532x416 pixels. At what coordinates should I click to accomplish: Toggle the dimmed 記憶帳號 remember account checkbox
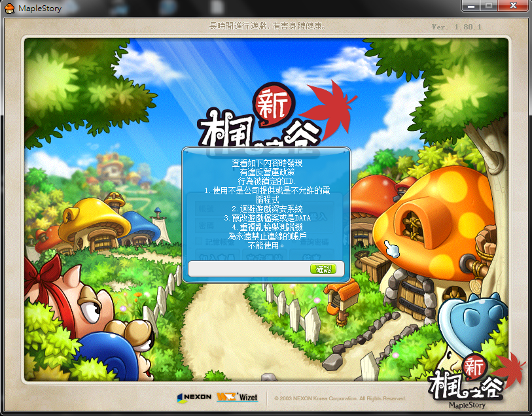[199, 241]
